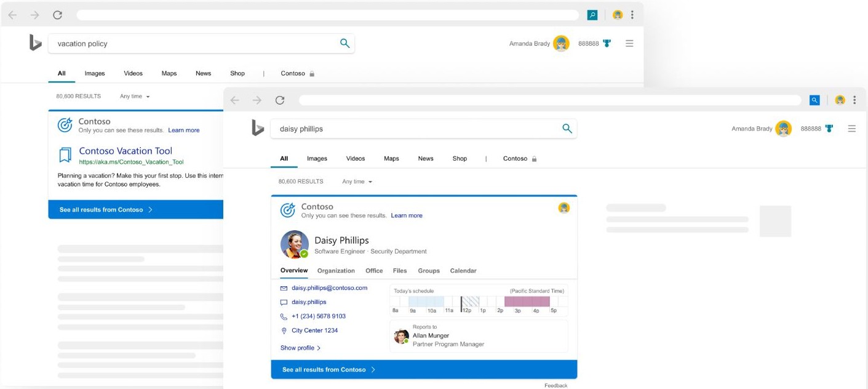Image resolution: width=868 pixels, height=389 pixels.
Task: Click the teal search extension icon in the rear window toolbar
Action: pyautogui.click(x=592, y=15)
